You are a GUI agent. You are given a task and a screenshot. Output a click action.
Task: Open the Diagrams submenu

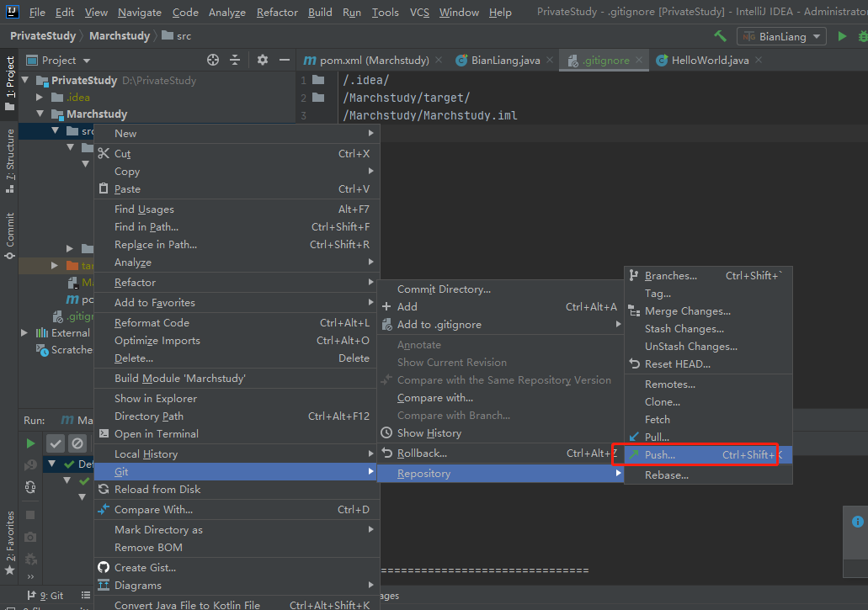(x=237, y=585)
